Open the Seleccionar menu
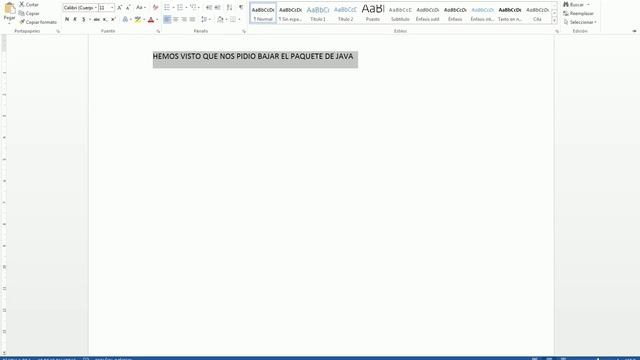This screenshot has width=640, height=360. pos(580,22)
